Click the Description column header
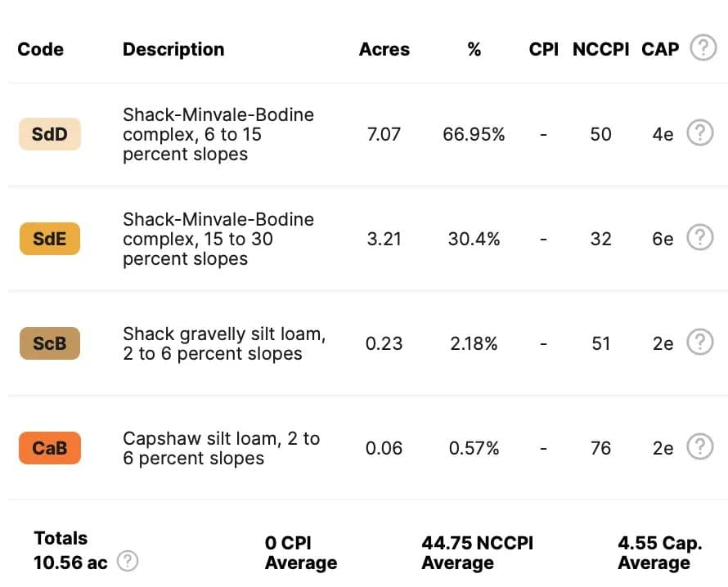 (x=173, y=49)
